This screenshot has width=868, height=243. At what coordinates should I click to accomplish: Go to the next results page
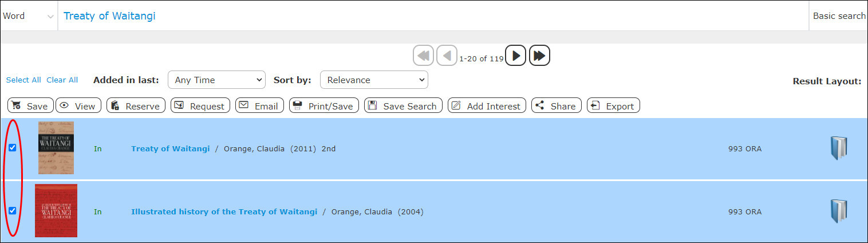coord(515,56)
